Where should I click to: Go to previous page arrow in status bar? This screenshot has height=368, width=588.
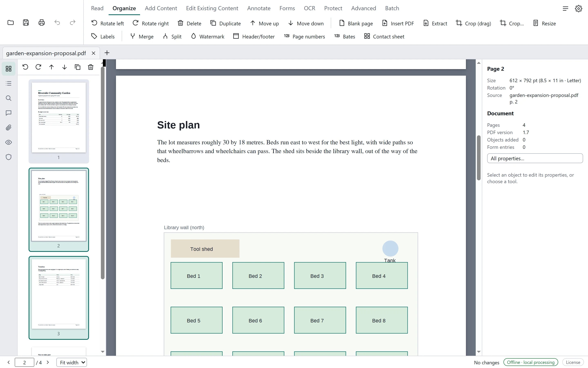point(9,362)
